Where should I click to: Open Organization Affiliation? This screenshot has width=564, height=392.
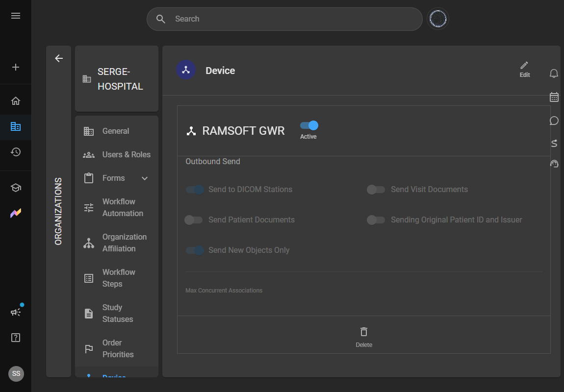coord(117,243)
